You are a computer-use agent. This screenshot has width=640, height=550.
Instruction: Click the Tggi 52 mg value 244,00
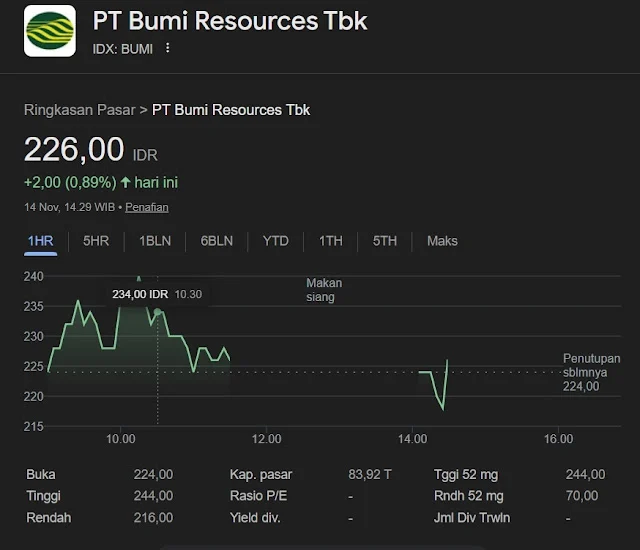585,475
